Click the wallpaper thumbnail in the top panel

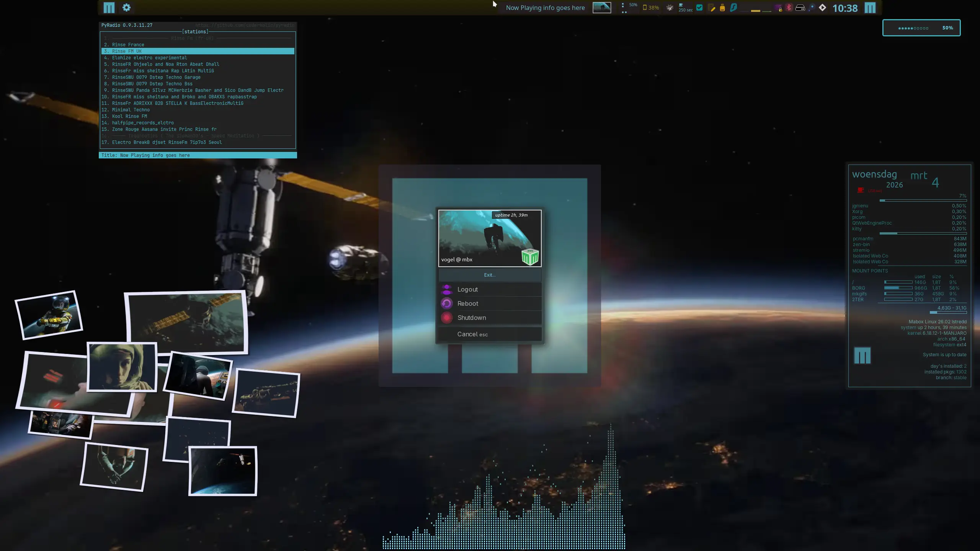pyautogui.click(x=601, y=8)
